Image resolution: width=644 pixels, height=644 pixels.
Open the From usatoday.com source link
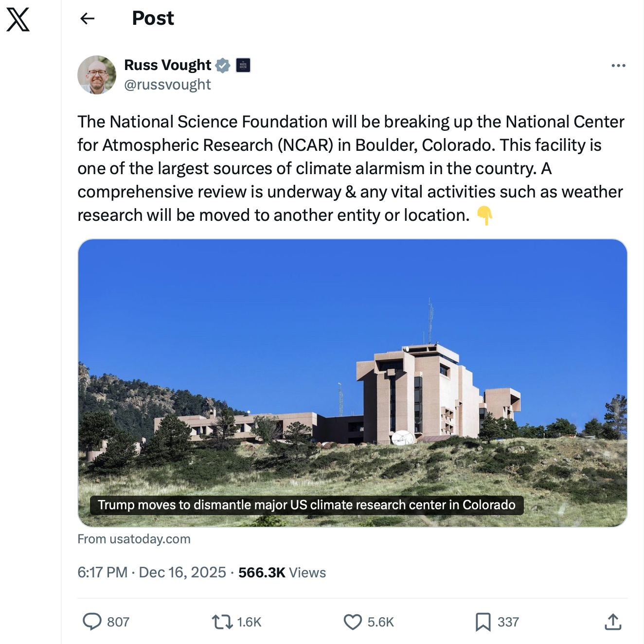134,539
